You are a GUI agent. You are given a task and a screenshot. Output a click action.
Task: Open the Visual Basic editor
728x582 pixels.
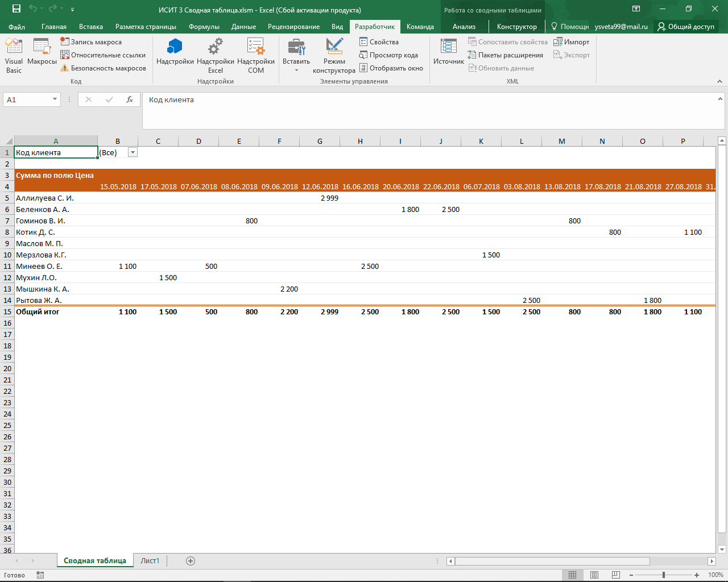14,56
